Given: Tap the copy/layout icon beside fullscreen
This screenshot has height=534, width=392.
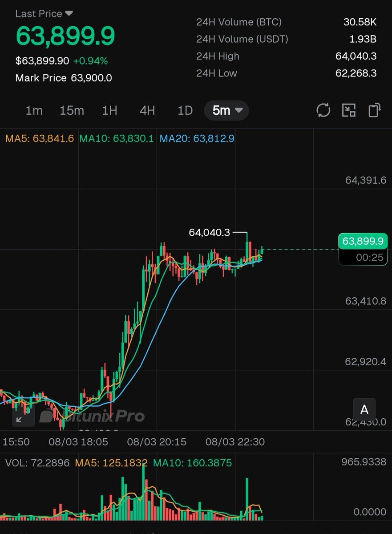Looking at the screenshot, I should tap(375, 110).
